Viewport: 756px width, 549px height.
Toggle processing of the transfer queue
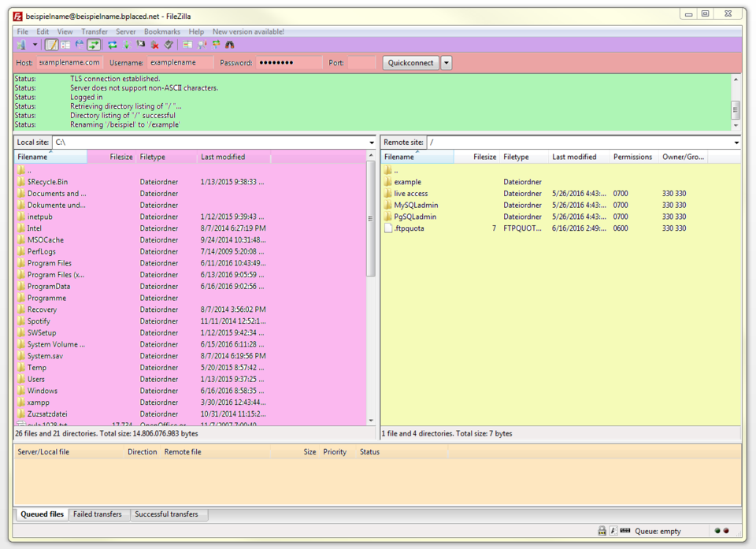point(127,45)
